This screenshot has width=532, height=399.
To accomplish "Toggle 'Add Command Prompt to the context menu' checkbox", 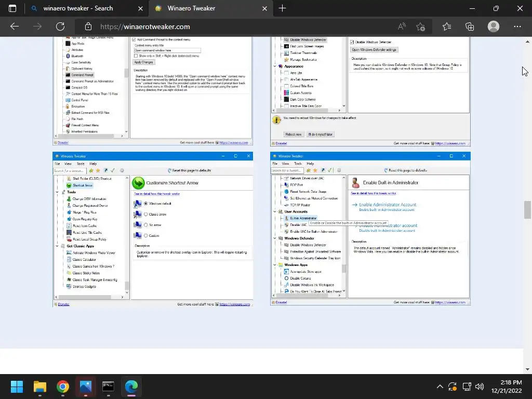I will (x=134, y=39).
